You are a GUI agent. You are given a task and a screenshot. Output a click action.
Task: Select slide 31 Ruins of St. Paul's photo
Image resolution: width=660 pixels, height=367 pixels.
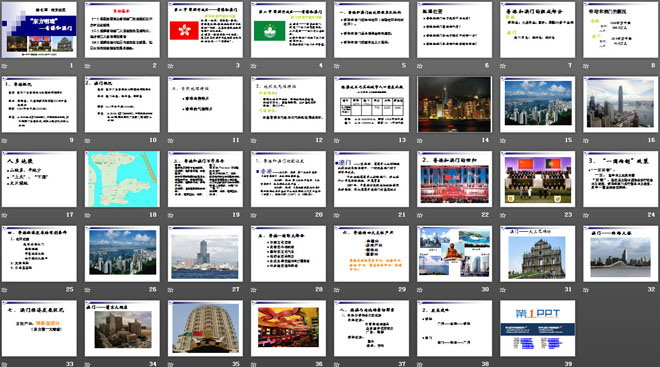point(538,253)
